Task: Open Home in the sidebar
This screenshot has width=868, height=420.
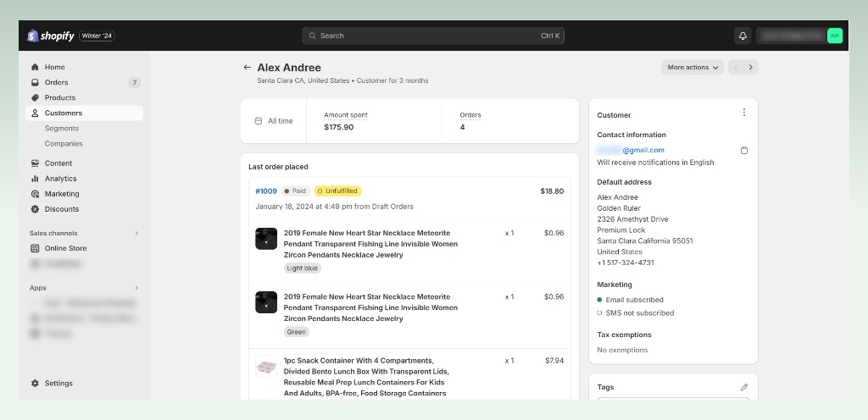Action: [84, 67]
